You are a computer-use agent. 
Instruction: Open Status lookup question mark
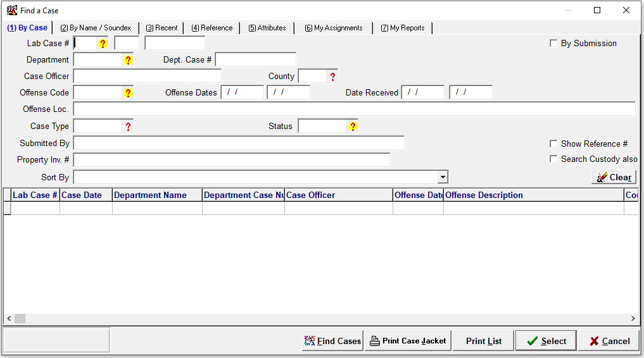coord(353,127)
